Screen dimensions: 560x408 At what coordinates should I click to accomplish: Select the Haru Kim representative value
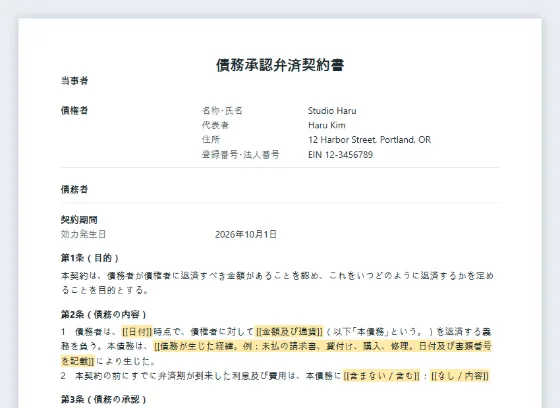[x=327, y=125]
